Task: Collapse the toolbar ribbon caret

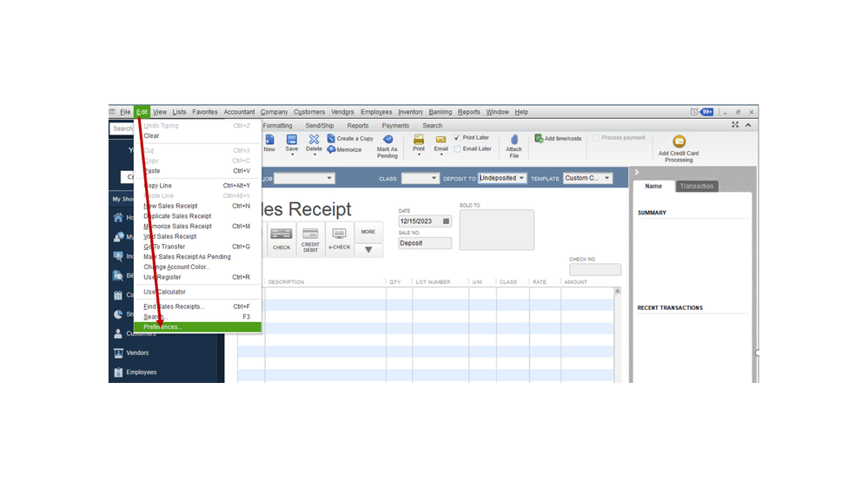Action: tap(748, 125)
